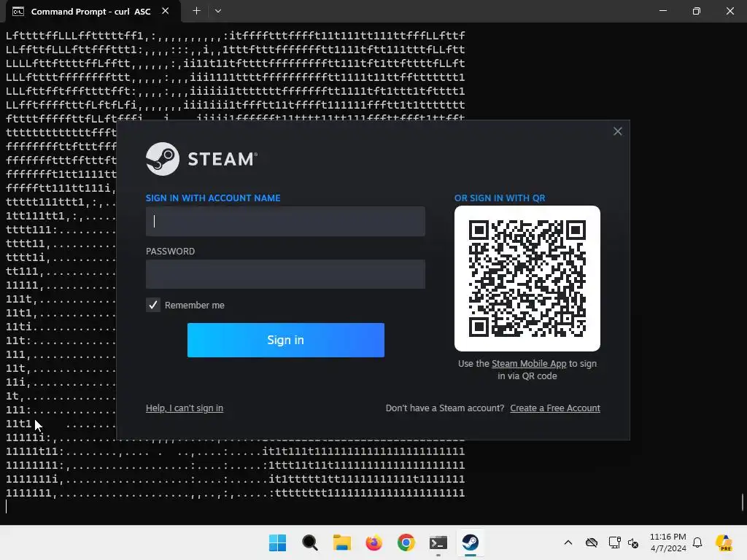Open the Create a Free Account link
Viewport: 747px width, 560px height.
[x=555, y=408]
